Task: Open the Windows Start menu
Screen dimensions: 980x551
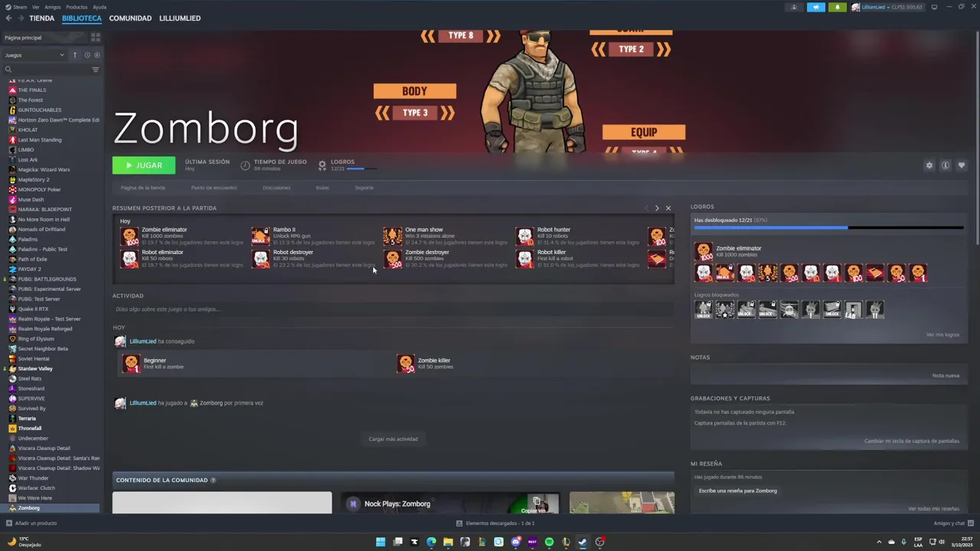Action: (381, 542)
